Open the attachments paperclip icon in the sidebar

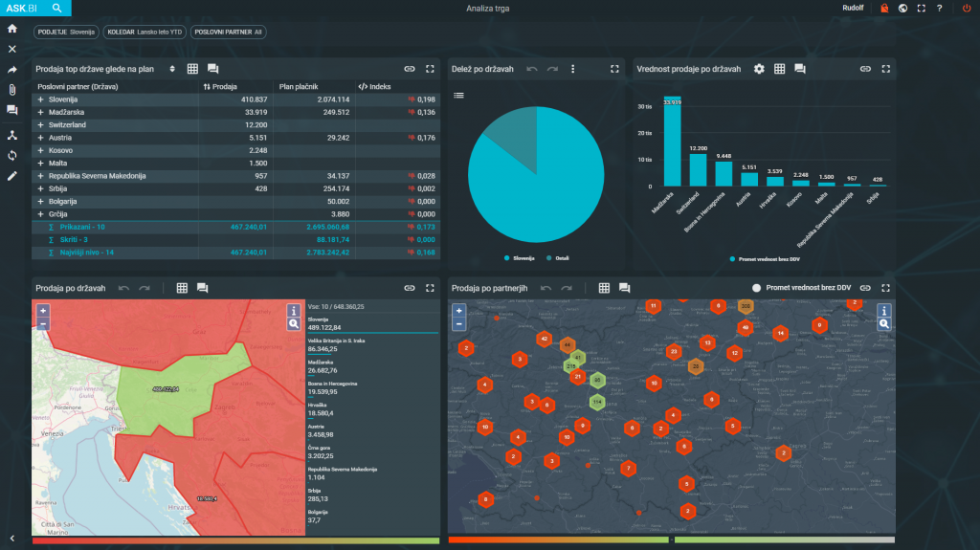tap(12, 89)
